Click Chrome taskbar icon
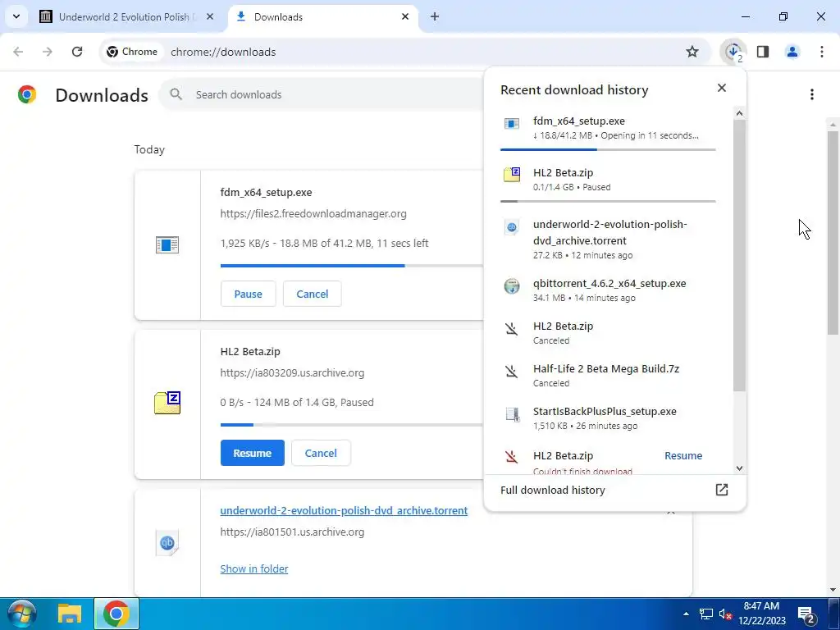Viewport: 840px width, 630px height. coord(116,614)
